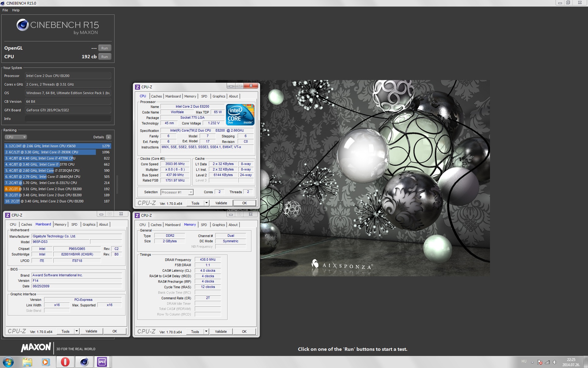This screenshot has height=368, width=588.
Task: Click Tools button in Mainboard window
Action: (x=66, y=331)
